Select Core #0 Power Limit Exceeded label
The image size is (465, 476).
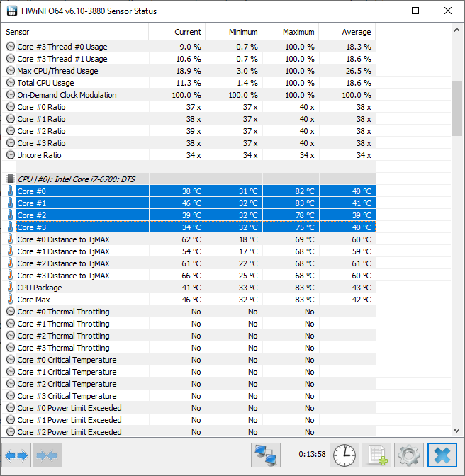coord(69,408)
